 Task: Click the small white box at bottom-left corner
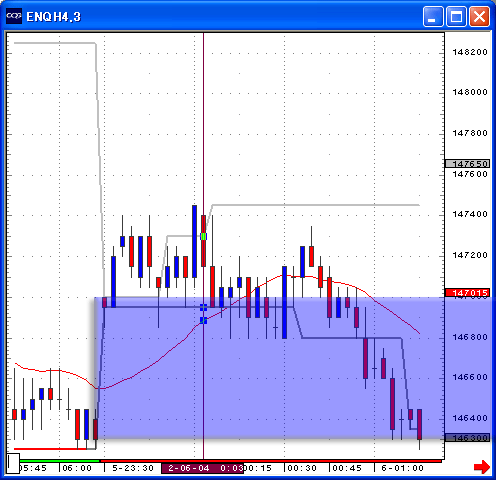pos(13,463)
